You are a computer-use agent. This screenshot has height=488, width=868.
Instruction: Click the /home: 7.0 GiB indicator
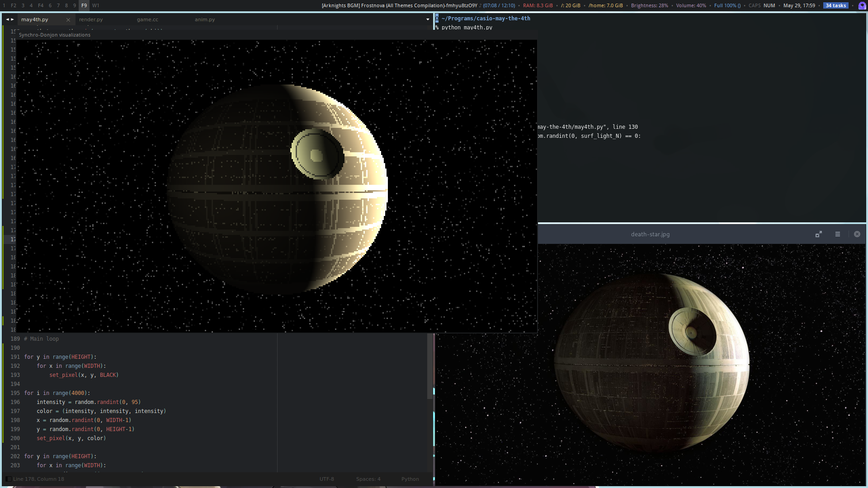(606, 5)
